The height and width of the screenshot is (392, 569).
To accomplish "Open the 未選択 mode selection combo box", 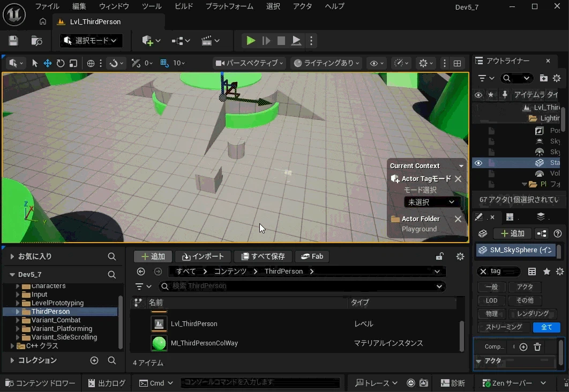I will click(431, 202).
